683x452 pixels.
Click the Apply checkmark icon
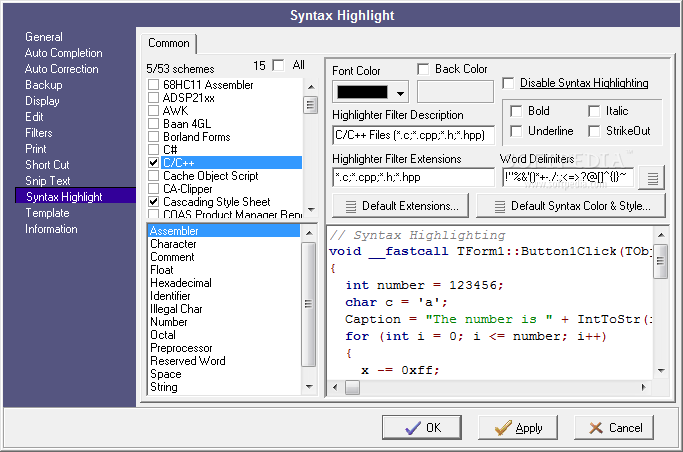tap(503, 428)
